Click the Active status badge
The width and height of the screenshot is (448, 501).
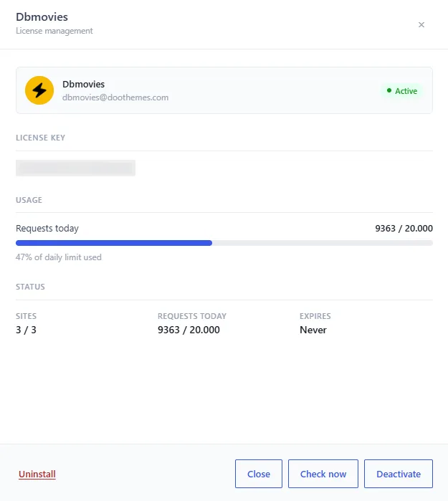[x=401, y=91]
